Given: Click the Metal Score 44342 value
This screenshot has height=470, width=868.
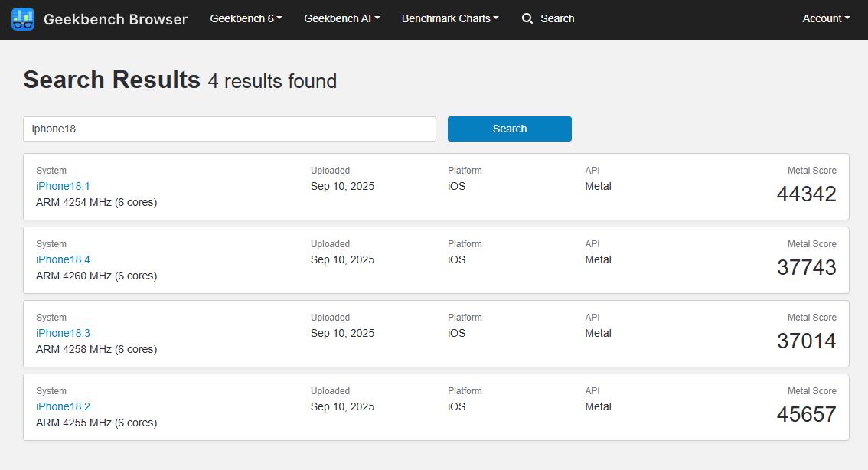Looking at the screenshot, I should pyautogui.click(x=806, y=194).
